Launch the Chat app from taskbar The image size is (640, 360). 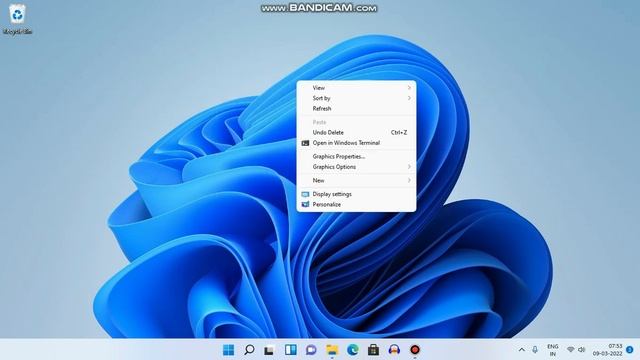(311, 350)
